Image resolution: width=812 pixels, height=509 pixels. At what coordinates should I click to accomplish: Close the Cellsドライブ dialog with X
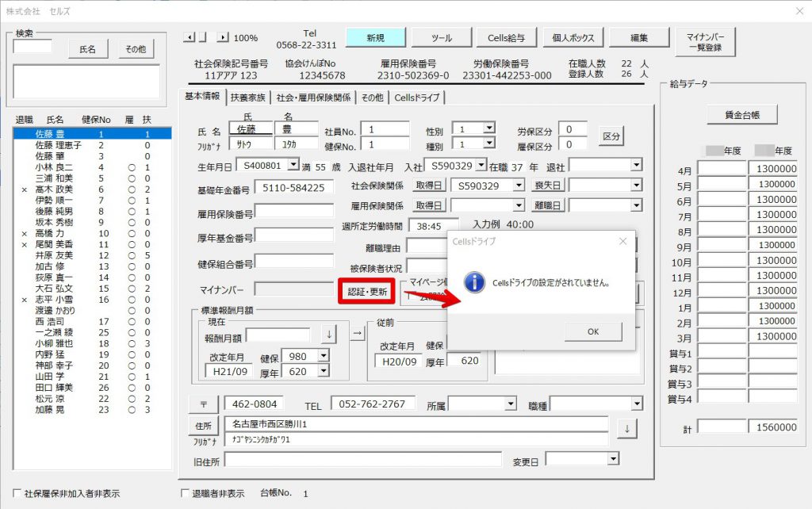click(x=623, y=241)
